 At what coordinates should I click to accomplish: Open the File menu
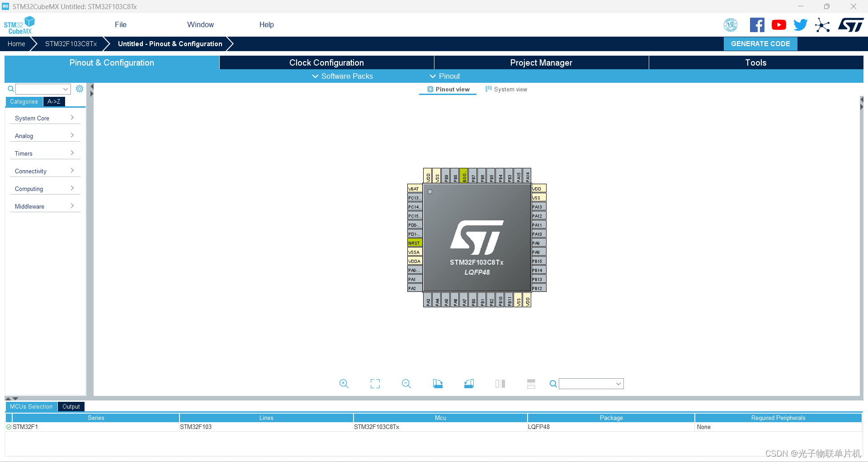tap(121, 25)
